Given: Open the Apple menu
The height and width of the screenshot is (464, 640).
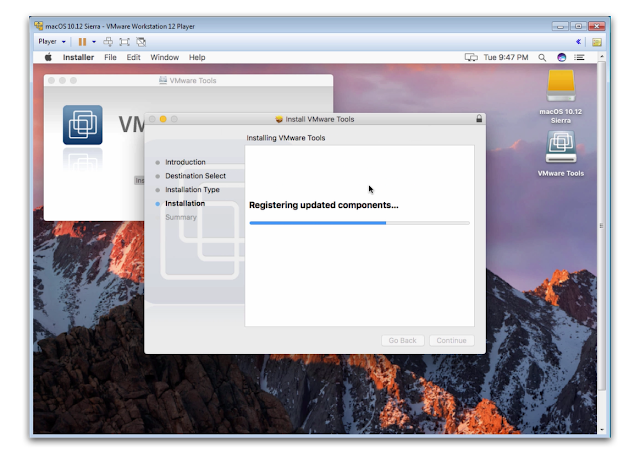Looking at the screenshot, I should (x=48, y=57).
